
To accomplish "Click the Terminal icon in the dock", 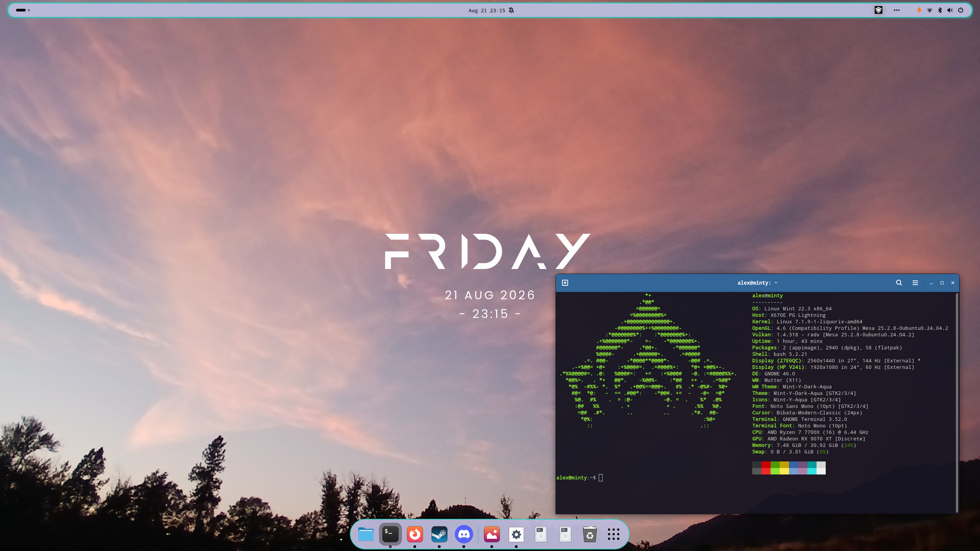I will click(390, 534).
